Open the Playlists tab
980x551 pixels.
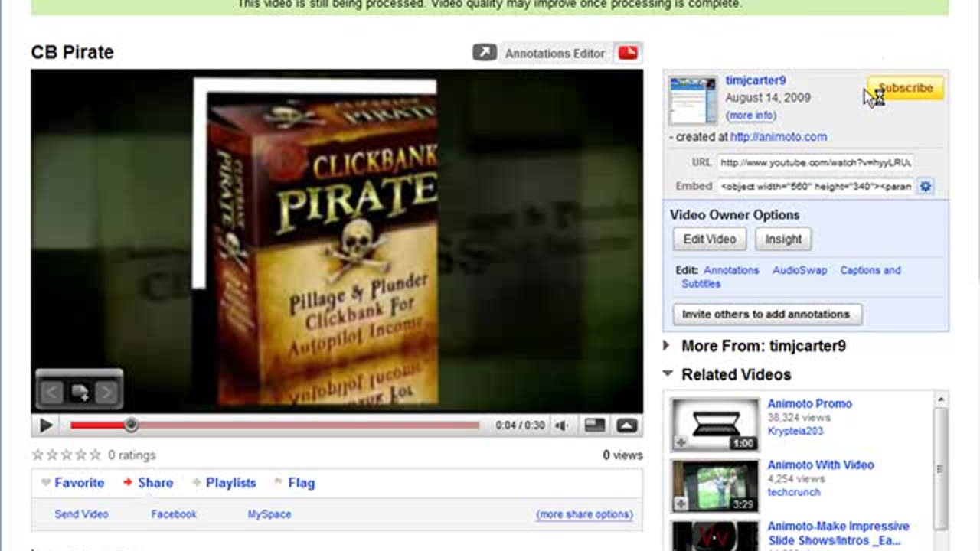coord(224,483)
